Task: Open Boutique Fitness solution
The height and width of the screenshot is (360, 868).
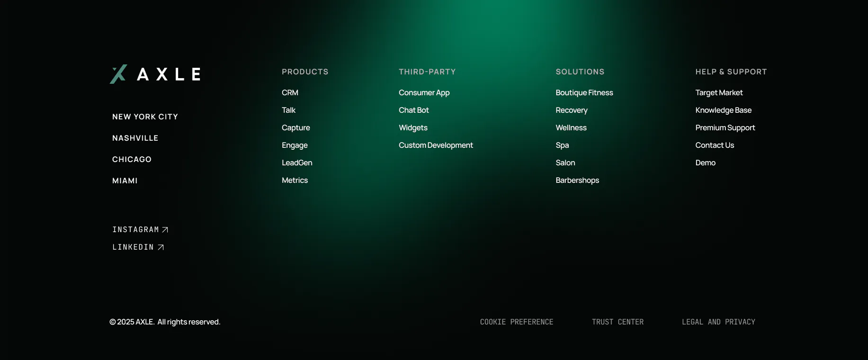Action: tap(584, 92)
